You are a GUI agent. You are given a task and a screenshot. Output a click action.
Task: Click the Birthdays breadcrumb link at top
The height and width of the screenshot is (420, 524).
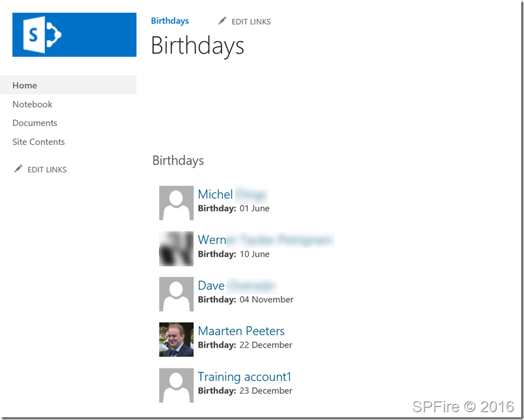[x=169, y=20]
